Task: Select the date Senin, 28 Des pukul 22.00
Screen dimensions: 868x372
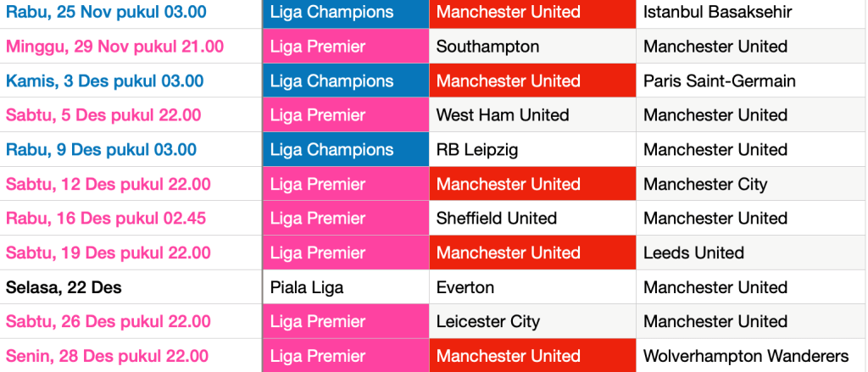Action: [x=108, y=356]
